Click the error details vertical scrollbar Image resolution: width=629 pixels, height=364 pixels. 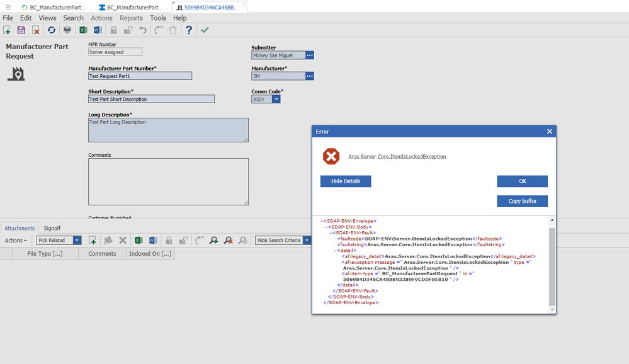click(552, 264)
